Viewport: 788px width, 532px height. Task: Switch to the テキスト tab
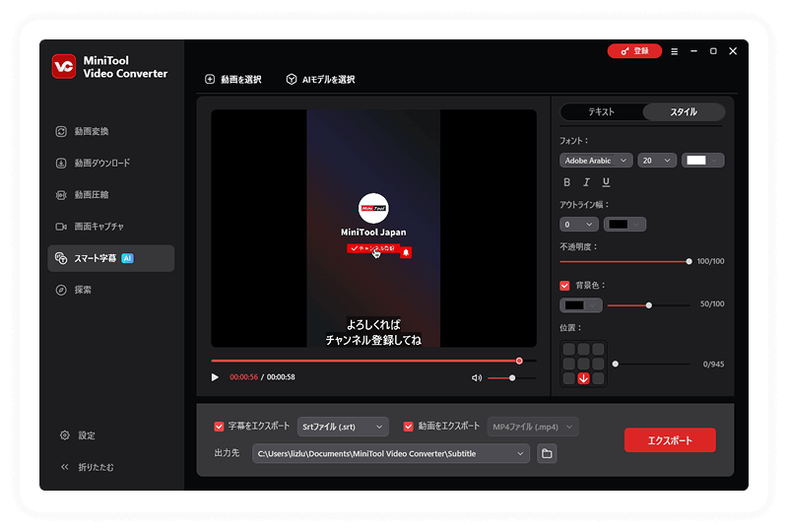pyautogui.click(x=601, y=111)
